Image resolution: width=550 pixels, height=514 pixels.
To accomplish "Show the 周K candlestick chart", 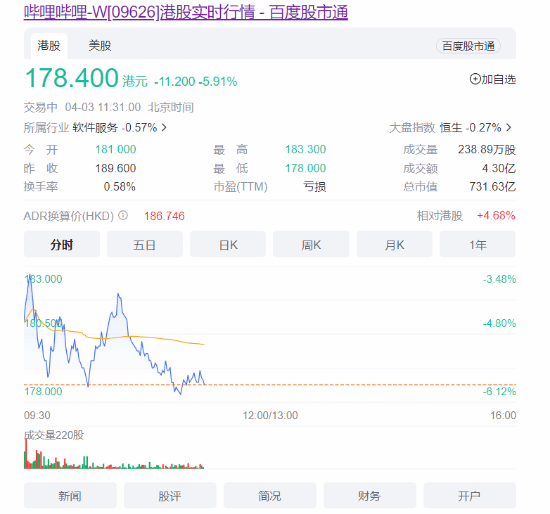I will click(311, 244).
